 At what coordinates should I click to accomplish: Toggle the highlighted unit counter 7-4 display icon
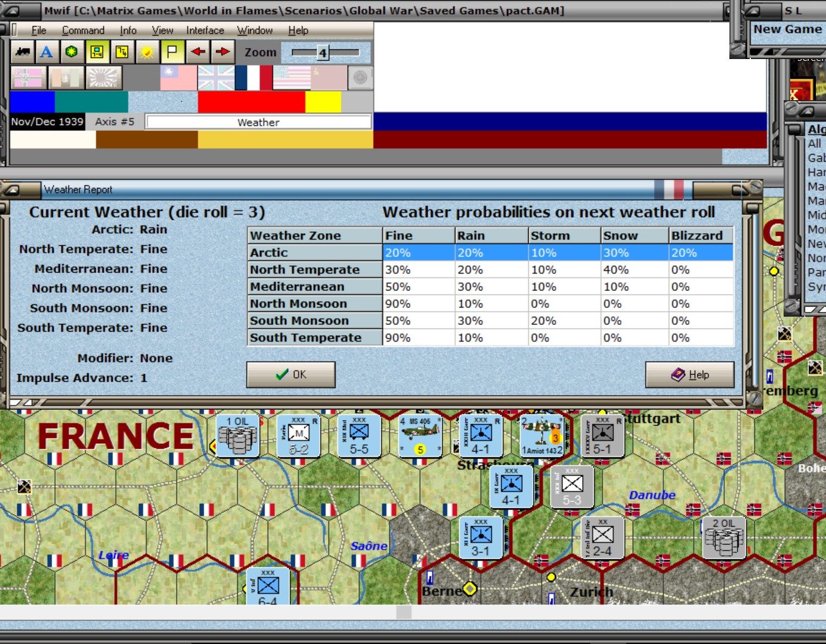(x=97, y=52)
